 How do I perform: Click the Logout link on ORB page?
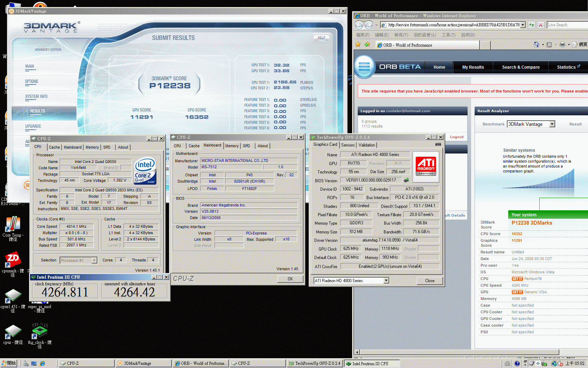[x=457, y=137]
